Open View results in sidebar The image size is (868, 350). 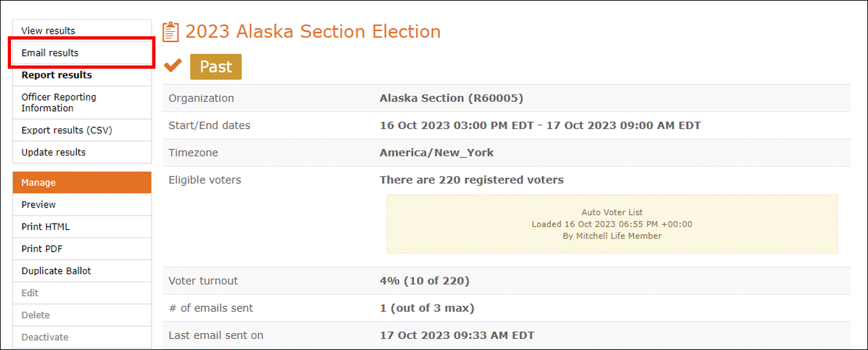click(x=82, y=30)
